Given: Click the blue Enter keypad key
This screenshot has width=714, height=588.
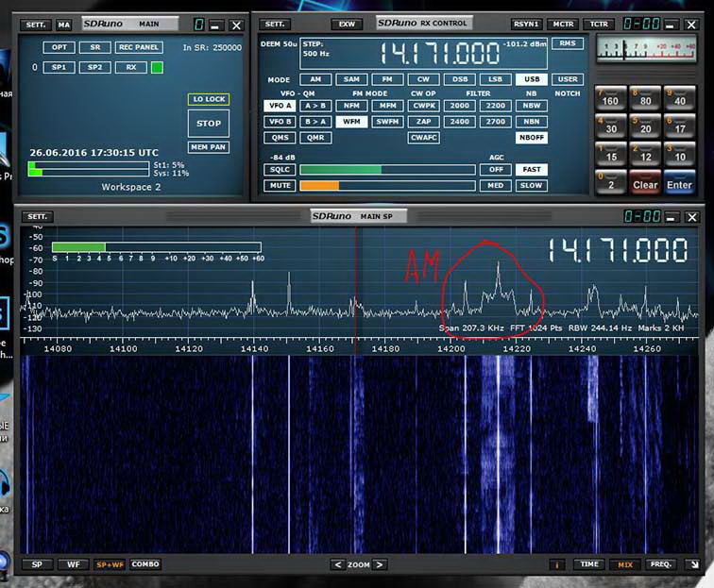Looking at the screenshot, I should [x=679, y=182].
